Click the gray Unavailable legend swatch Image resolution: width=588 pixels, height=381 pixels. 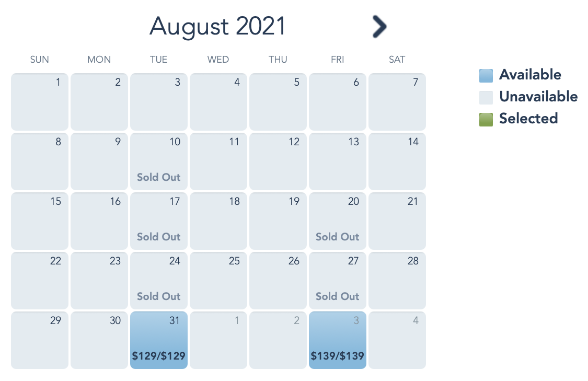486,97
